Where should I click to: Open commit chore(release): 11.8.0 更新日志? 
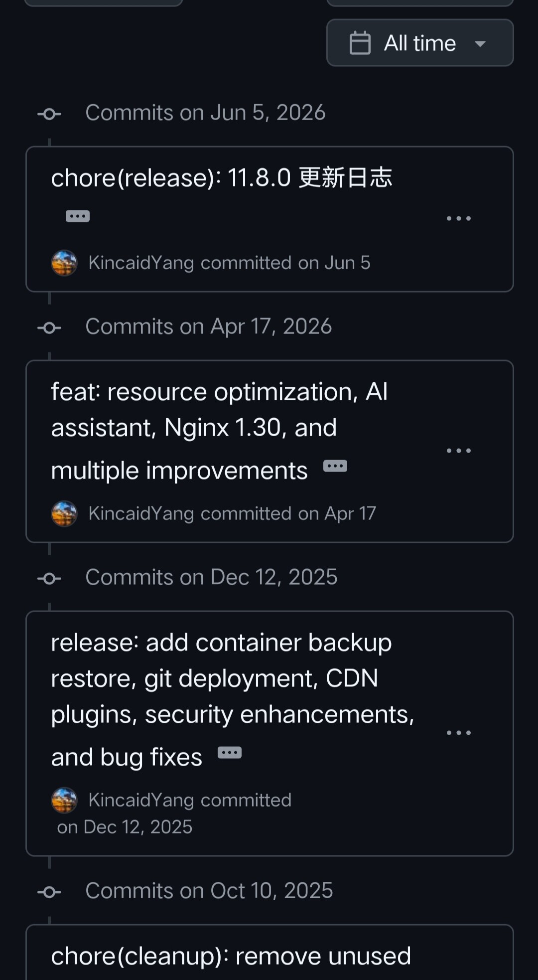(222, 178)
